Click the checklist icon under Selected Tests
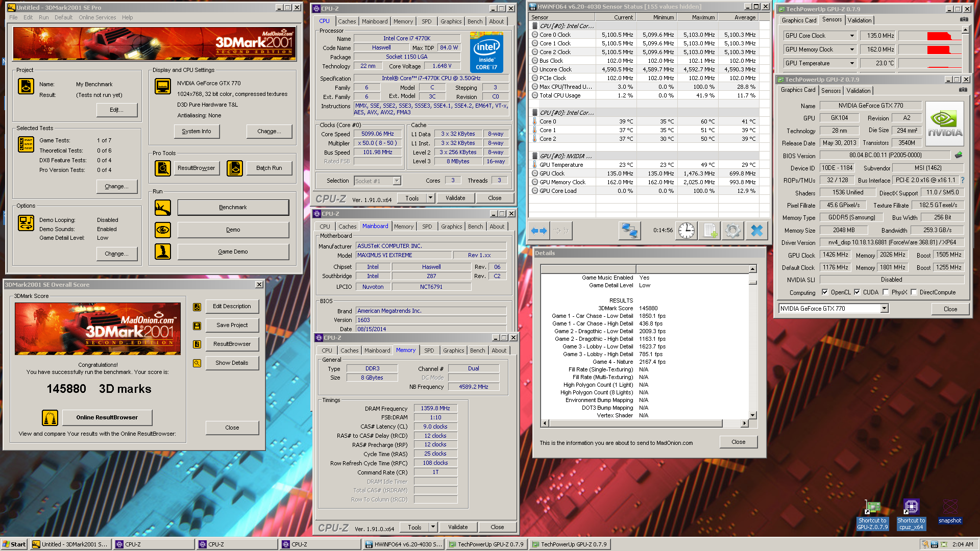Screen dimensions: 980x551 26,144
